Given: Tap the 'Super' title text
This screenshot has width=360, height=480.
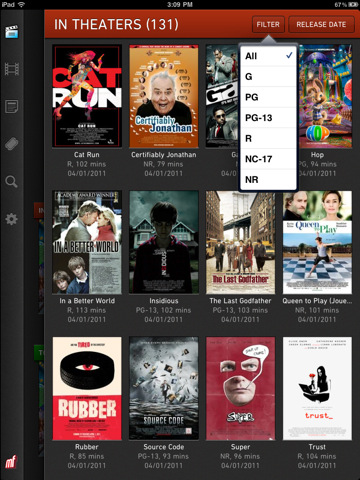Looking at the screenshot, I should click(240, 447).
